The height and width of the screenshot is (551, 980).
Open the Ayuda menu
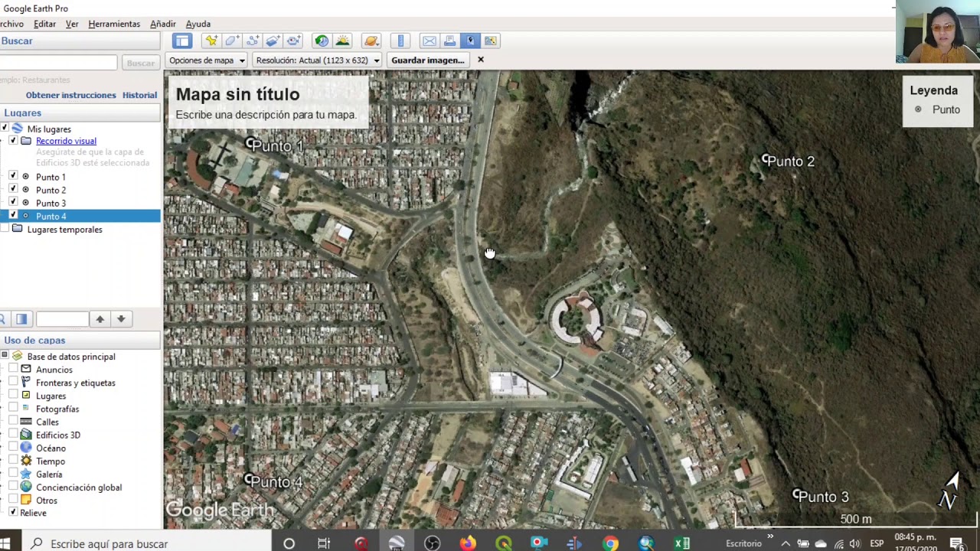pos(198,24)
